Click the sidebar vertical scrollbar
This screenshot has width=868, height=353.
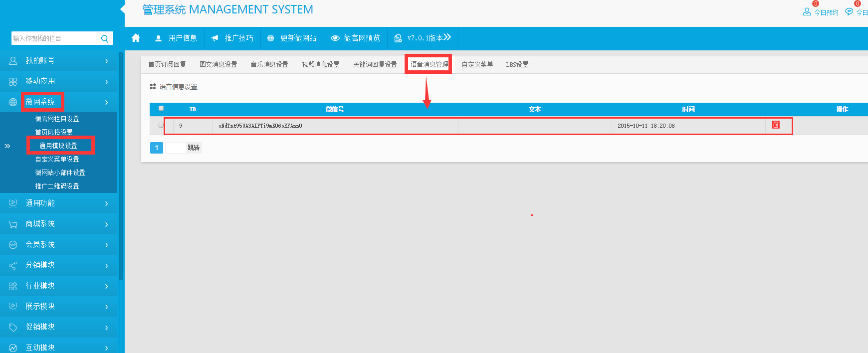point(121,165)
